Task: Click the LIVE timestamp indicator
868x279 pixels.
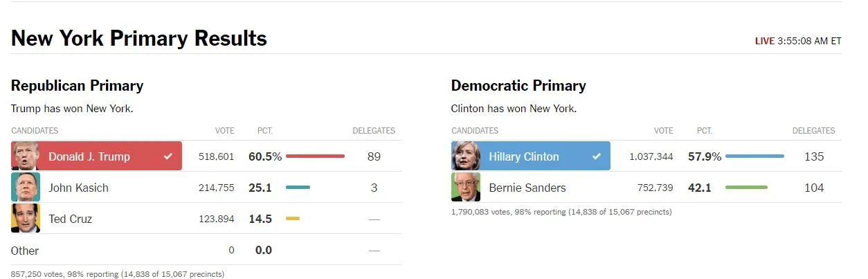Action: point(797,41)
